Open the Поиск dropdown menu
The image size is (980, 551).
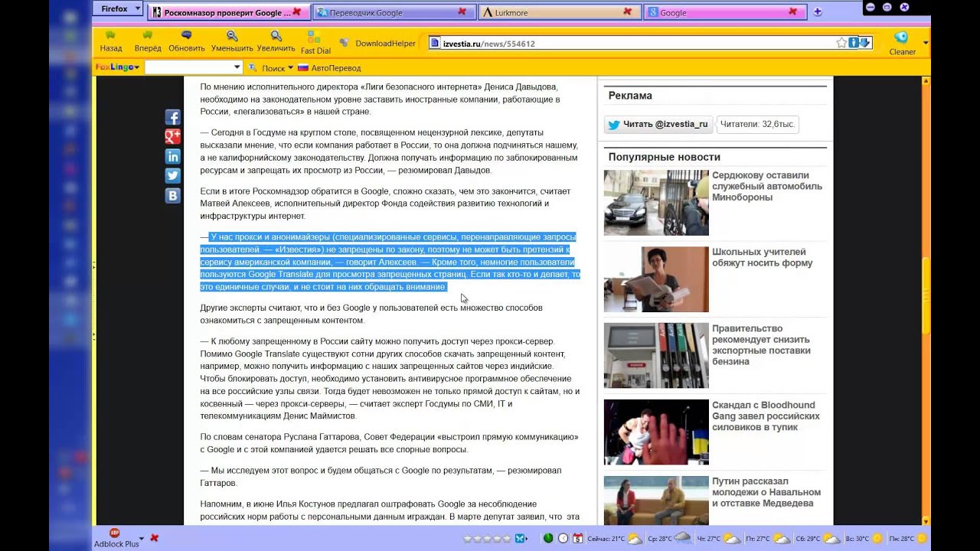(x=278, y=68)
